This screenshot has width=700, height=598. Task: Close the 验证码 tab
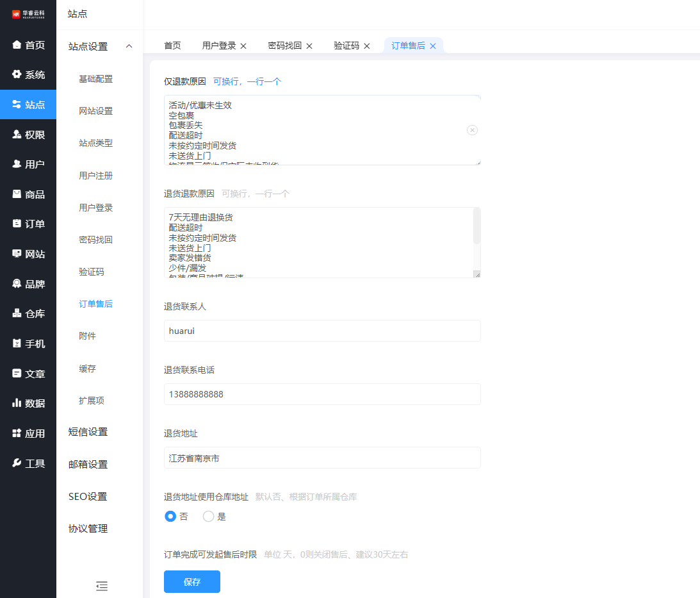(367, 46)
